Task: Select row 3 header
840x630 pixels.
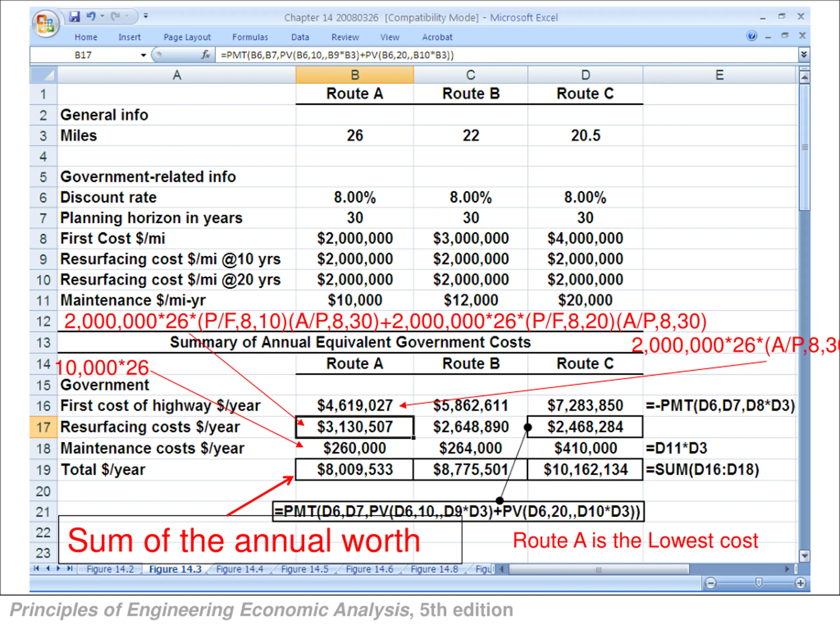Action: pyautogui.click(x=44, y=136)
